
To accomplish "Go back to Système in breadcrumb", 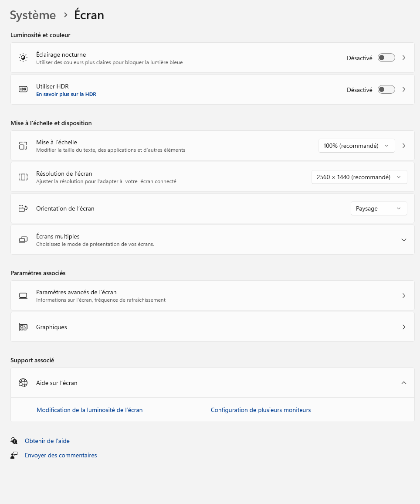I will point(33,15).
